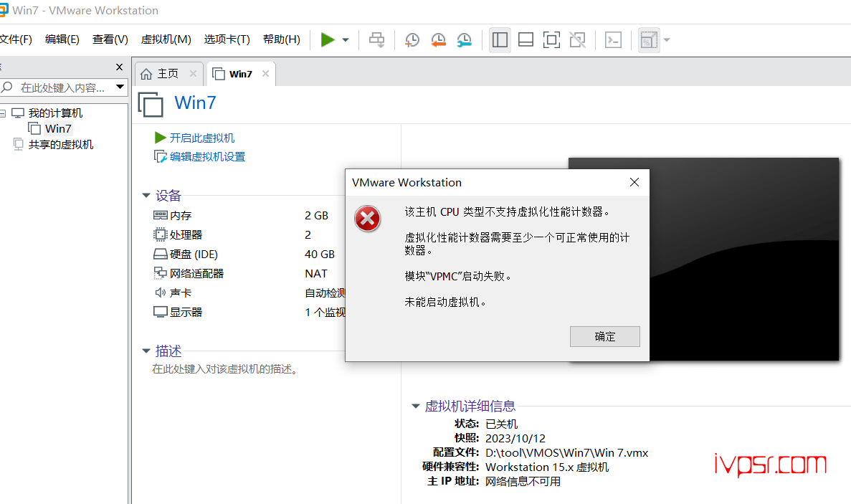Image resolution: width=851 pixels, height=504 pixels.
Task: Open the snapshot manager wrench-clock icon
Action: pyautogui.click(x=464, y=39)
